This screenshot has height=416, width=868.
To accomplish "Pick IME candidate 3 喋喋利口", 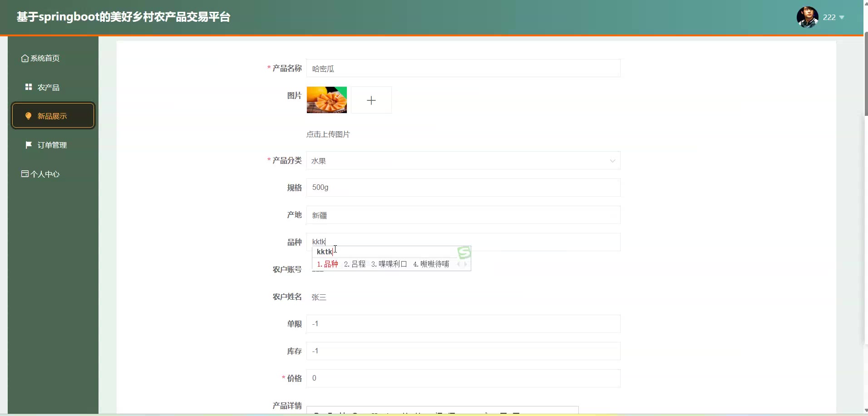I will 389,264.
